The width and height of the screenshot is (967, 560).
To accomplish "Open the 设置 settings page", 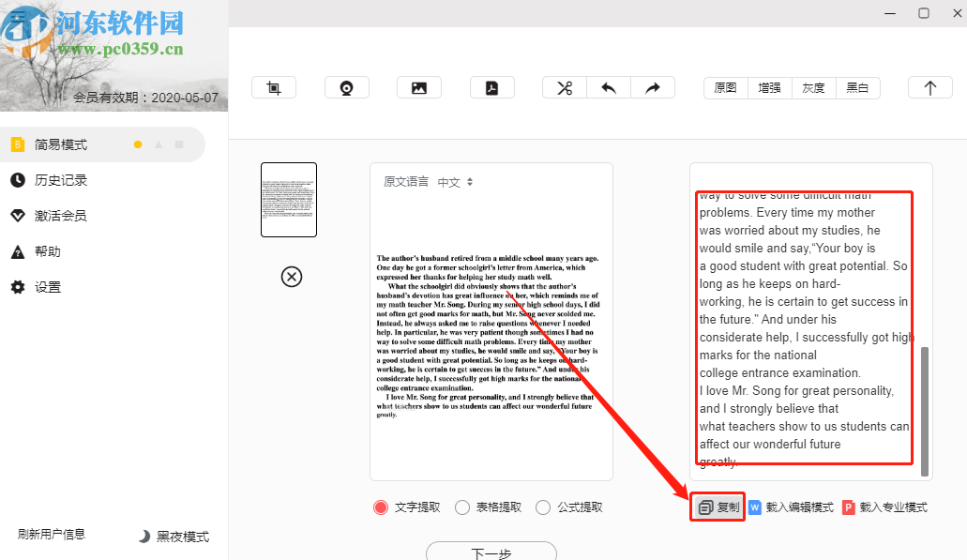I will click(50, 286).
